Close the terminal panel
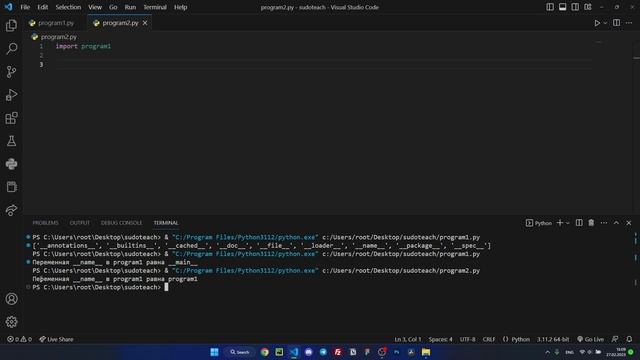Viewport: 640px width, 360px height. (x=629, y=223)
